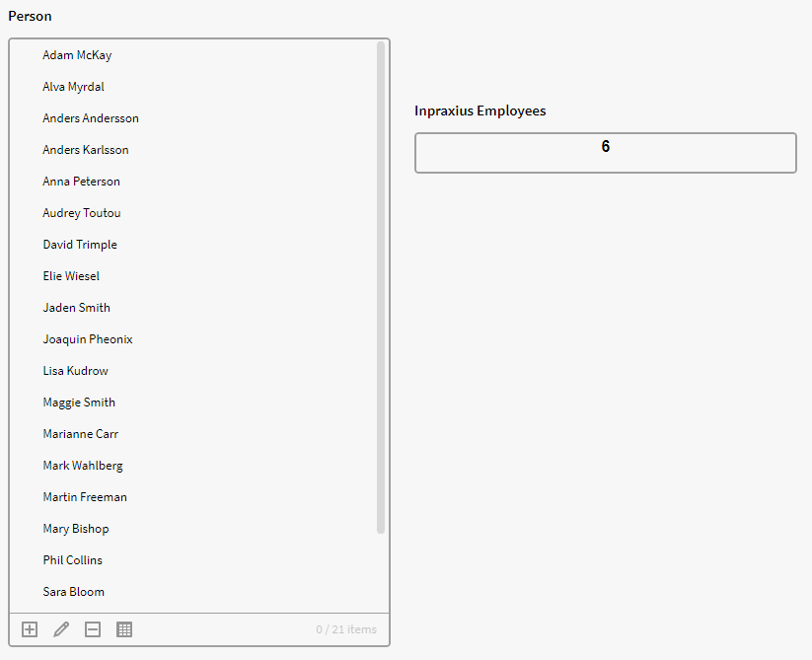Select Mark Wahlberg in the list
The height and width of the screenshot is (660, 812).
pyautogui.click(x=83, y=466)
